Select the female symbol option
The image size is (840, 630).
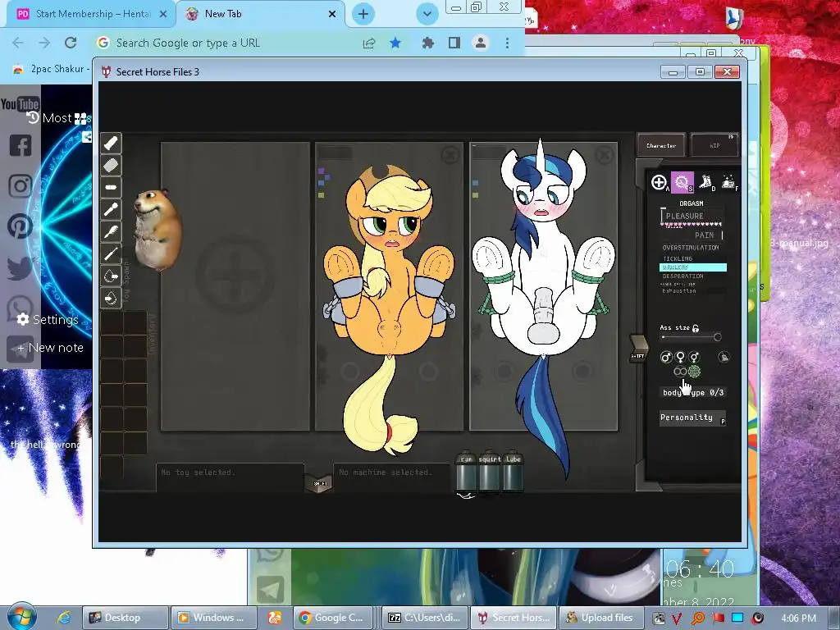(680, 358)
